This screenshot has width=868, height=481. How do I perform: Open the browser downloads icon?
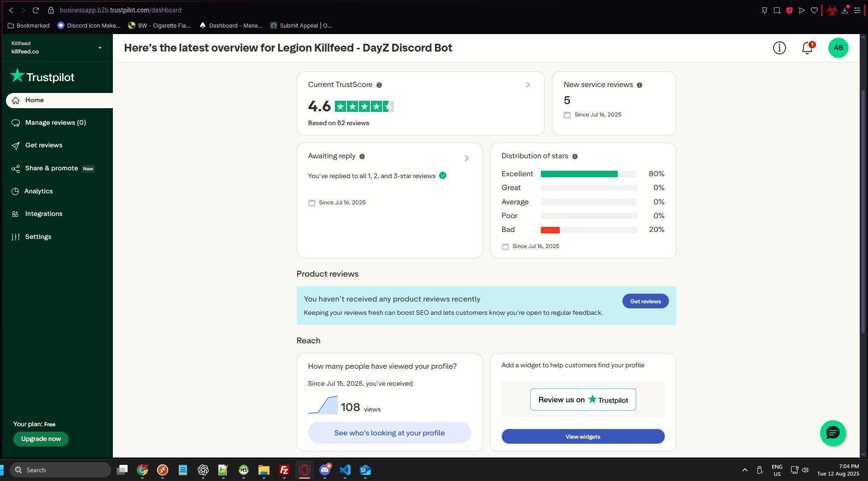pos(845,10)
